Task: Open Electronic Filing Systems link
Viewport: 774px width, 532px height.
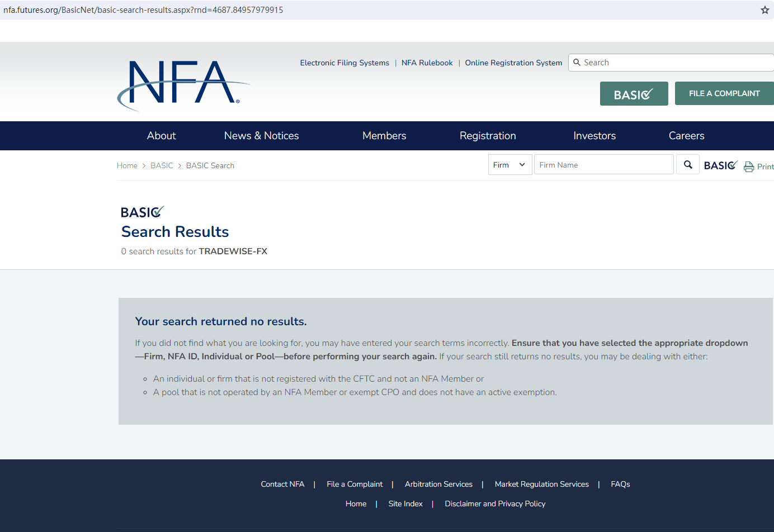Action: tap(344, 63)
